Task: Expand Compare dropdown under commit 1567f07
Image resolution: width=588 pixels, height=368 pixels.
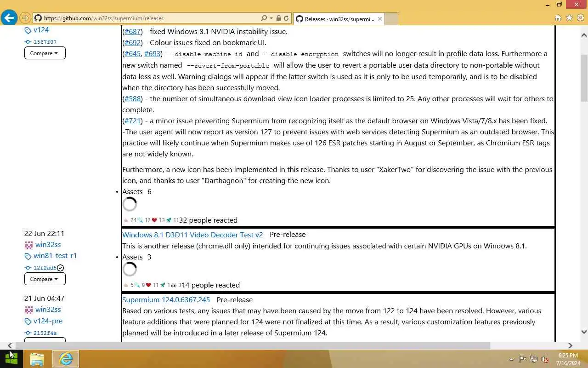Action: pos(45,53)
